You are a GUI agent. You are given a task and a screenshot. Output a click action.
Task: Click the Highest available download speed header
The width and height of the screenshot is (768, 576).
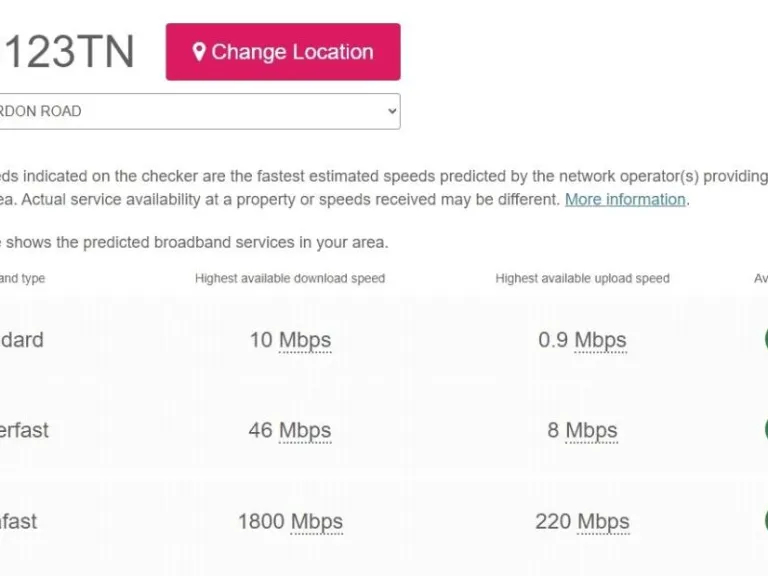tap(290, 278)
